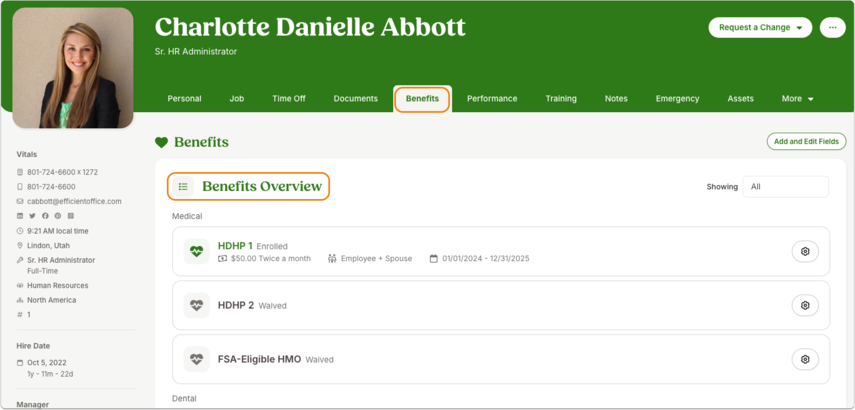Open settings gear for HDHP 1 plan

pos(805,251)
